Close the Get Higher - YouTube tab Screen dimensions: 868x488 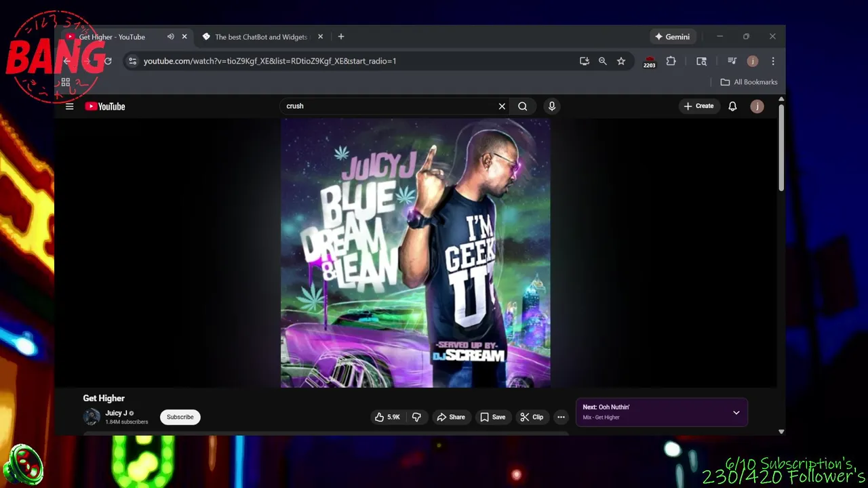click(x=184, y=37)
